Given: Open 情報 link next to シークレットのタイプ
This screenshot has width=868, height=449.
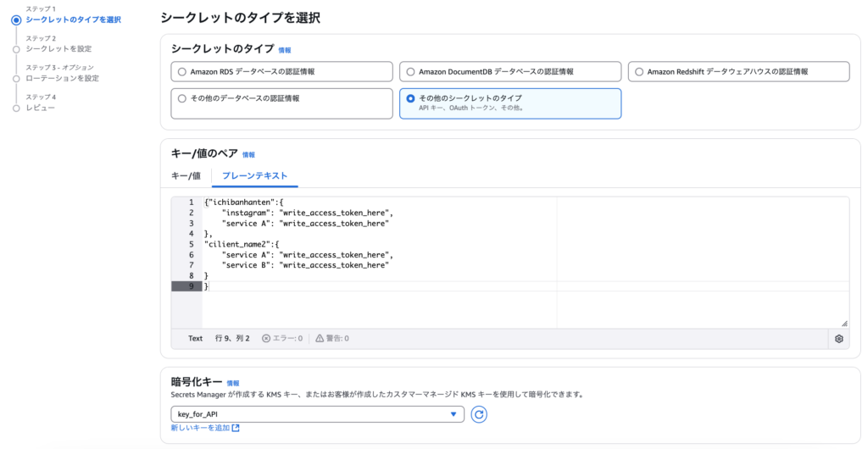Looking at the screenshot, I should coord(285,50).
